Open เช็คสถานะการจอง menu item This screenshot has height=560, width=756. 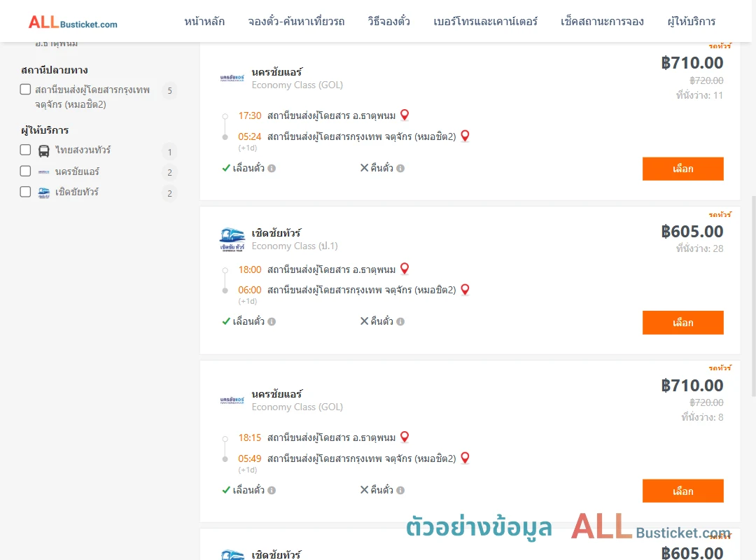(602, 21)
